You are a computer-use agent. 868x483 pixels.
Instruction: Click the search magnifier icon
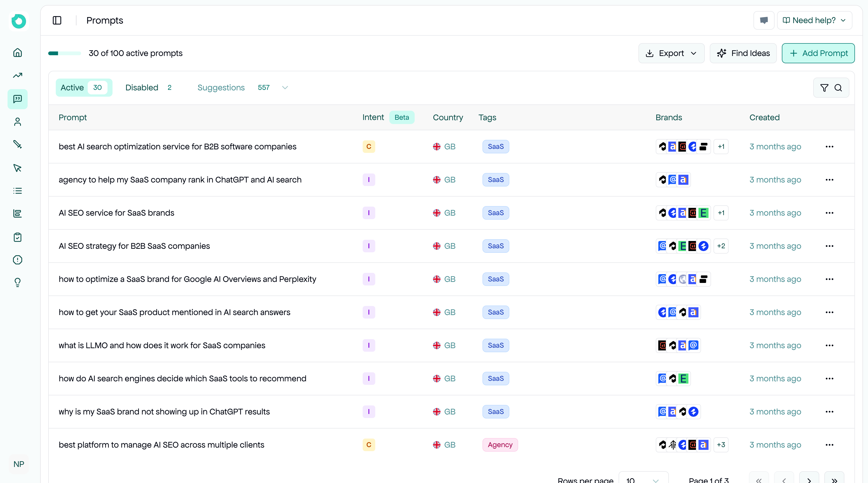[838, 88]
